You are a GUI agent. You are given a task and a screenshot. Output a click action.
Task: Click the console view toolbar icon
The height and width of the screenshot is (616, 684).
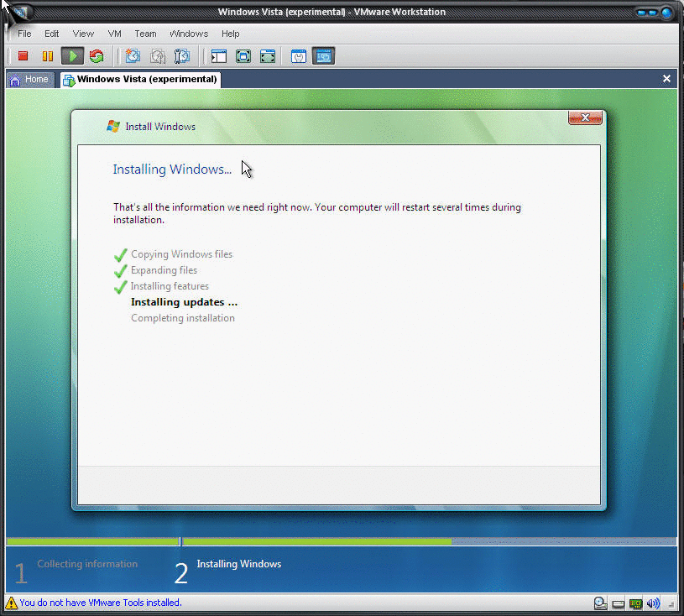(x=323, y=56)
